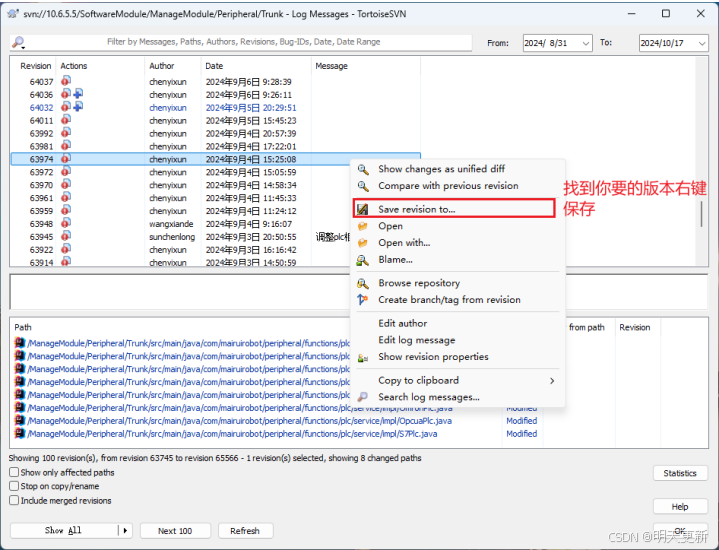Select Open with... from context menu
The width and height of the screenshot is (719, 550).
pos(404,243)
